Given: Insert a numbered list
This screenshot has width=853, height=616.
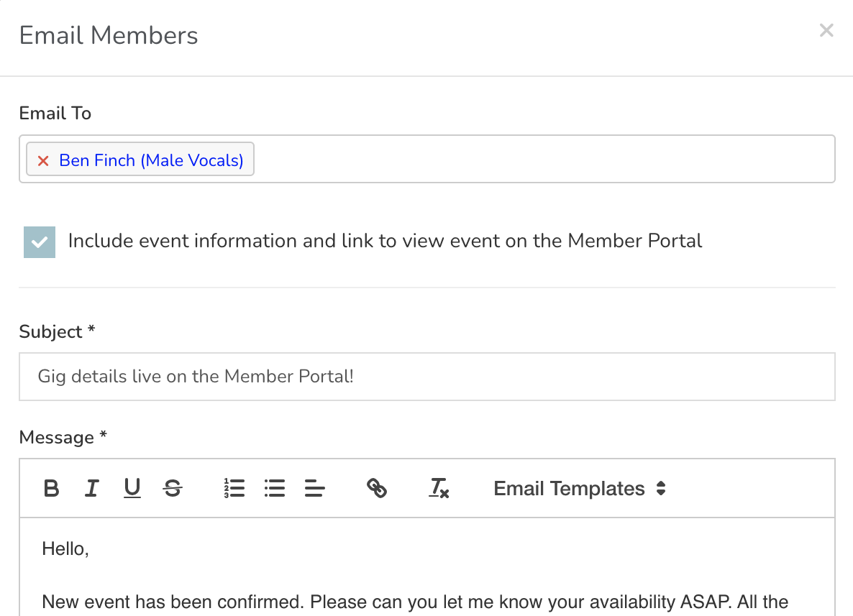Looking at the screenshot, I should 234,488.
